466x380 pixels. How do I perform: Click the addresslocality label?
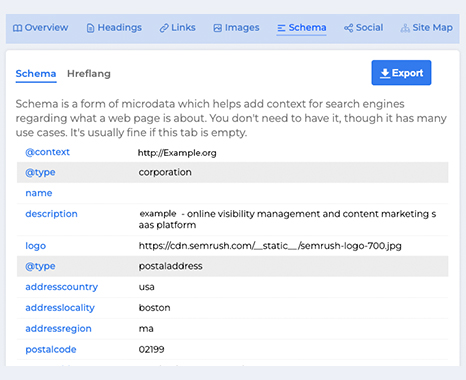point(60,308)
